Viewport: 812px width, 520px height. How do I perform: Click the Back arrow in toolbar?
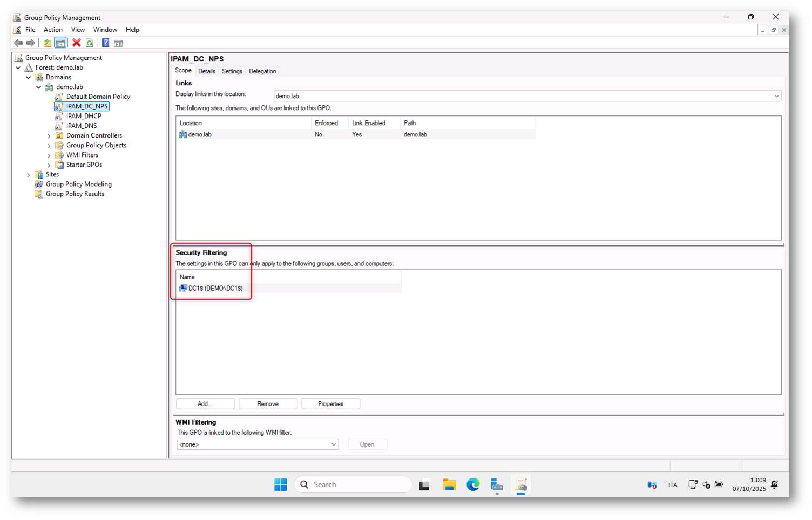click(18, 43)
